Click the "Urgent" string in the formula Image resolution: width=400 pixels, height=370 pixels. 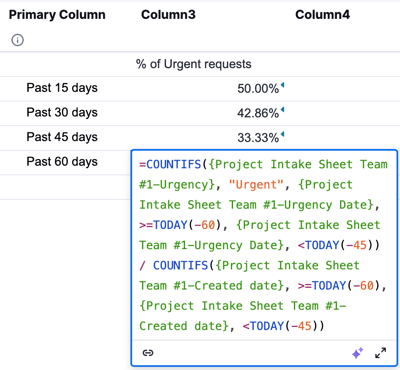click(x=256, y=184)
